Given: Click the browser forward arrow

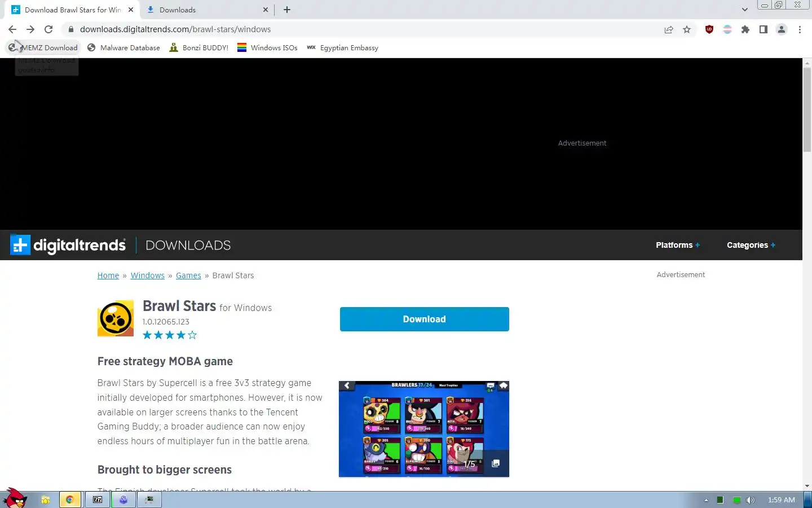Looking at the screenshot, I should tap(30, 29).
